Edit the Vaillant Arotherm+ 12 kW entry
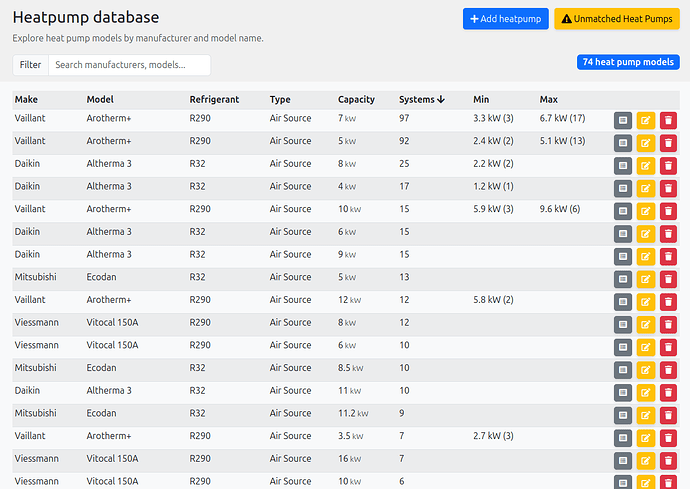 pos(645,301)
